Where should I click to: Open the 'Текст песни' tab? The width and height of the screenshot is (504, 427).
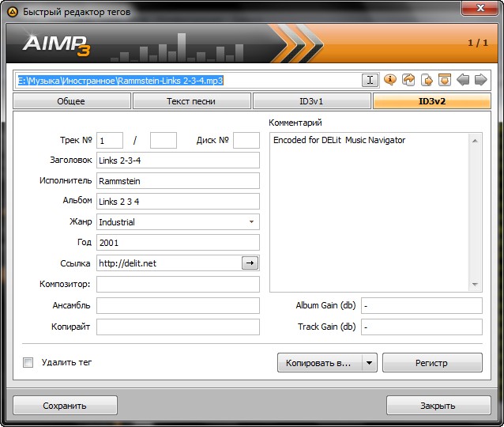tap(191, 101)
